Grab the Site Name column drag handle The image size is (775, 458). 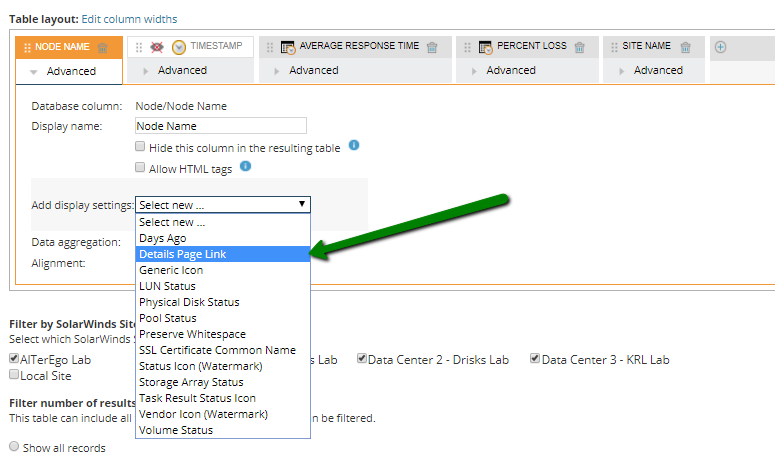coord(614,47)
